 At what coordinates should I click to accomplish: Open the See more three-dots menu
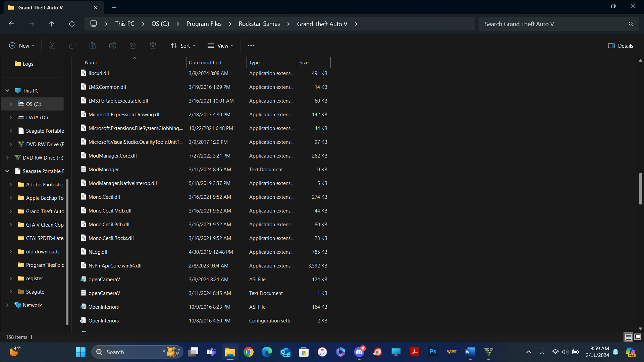tap(251, 46)
